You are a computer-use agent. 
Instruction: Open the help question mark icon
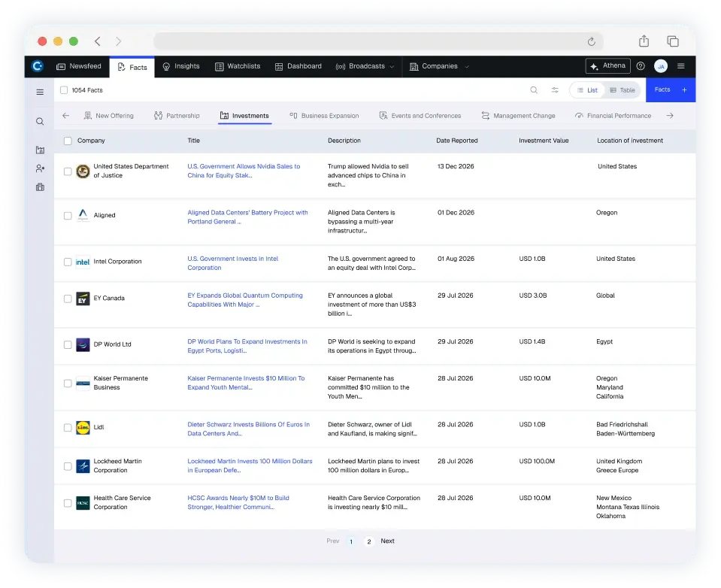[641, 66]
